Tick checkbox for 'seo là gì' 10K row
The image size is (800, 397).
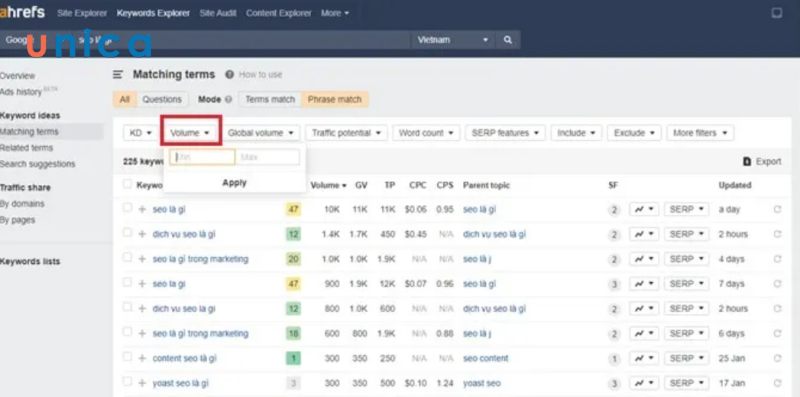127,208
